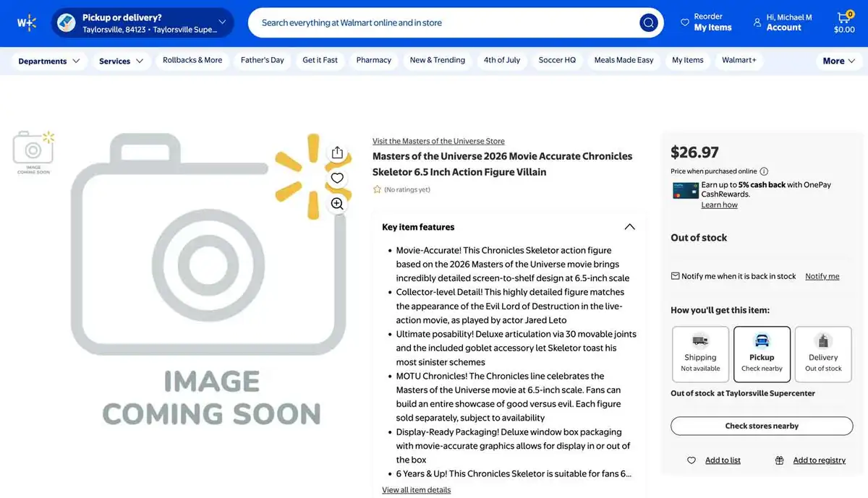The width and height of the screenshot is (868, 498).
Task: Open 4th of July tab
Action: point(502,60)
